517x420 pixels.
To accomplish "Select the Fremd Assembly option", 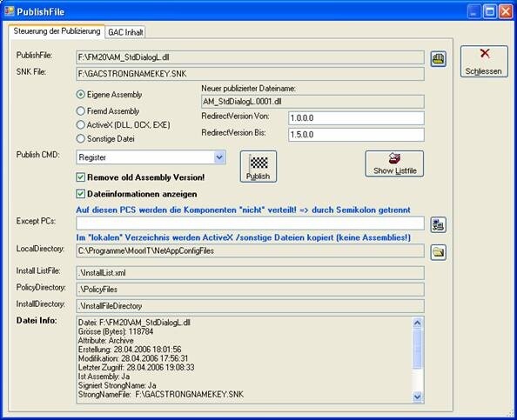I will point(80,111).
